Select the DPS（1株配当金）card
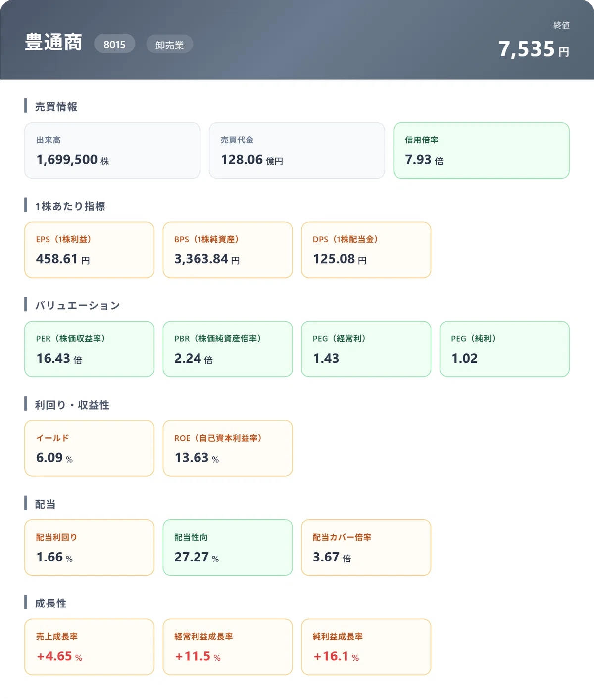Image resolution: width=594 pixels, height=700 pixels. point(366,250)
